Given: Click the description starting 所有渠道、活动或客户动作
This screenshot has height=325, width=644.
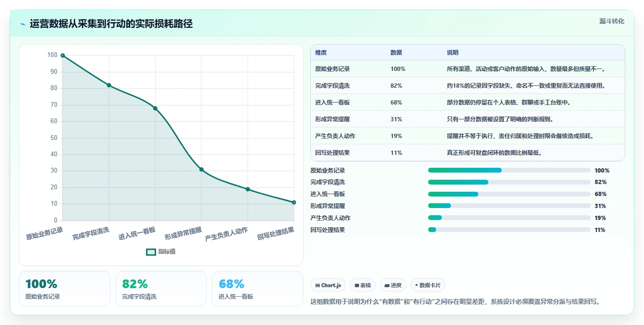Looking at the screenshot, I should click(526, 69).
